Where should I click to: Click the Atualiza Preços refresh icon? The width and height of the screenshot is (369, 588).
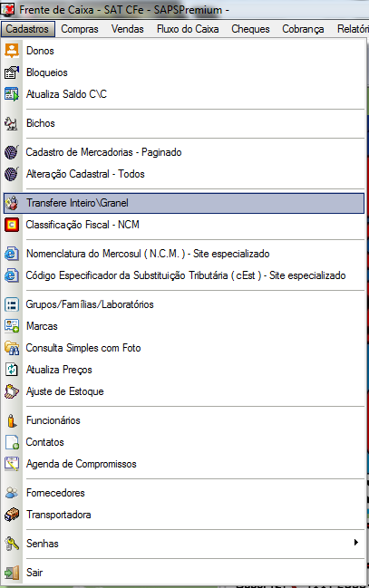[12, 370]
